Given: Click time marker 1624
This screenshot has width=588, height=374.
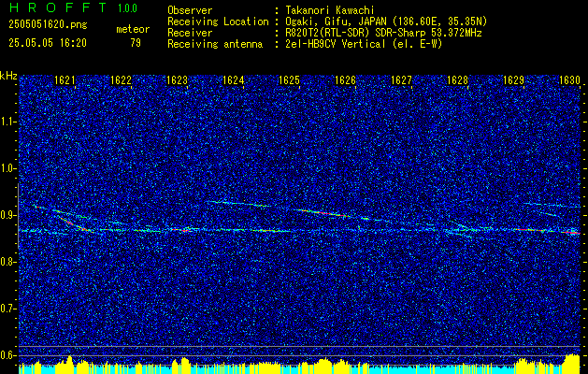Looking at the screenshot, I should click(234, 79).
